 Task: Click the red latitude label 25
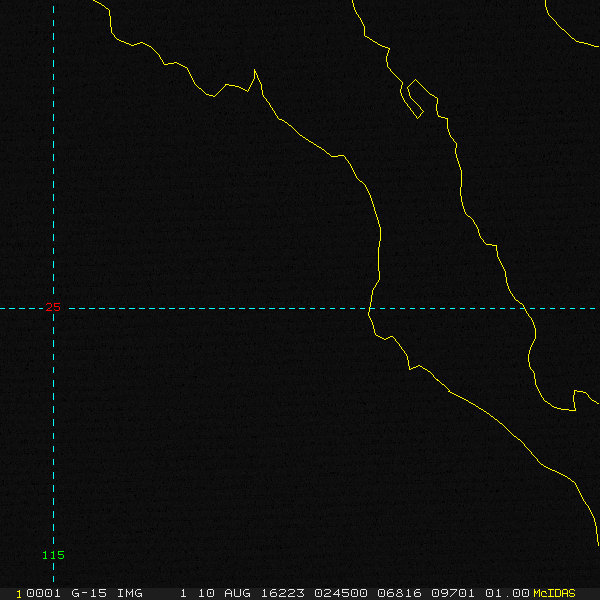coord(53,307)
